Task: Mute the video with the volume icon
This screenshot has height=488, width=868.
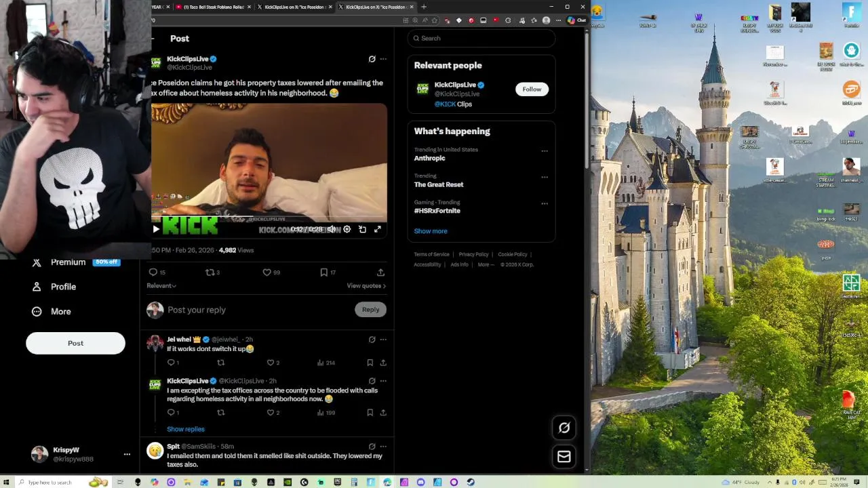Action: click(332, 229)
